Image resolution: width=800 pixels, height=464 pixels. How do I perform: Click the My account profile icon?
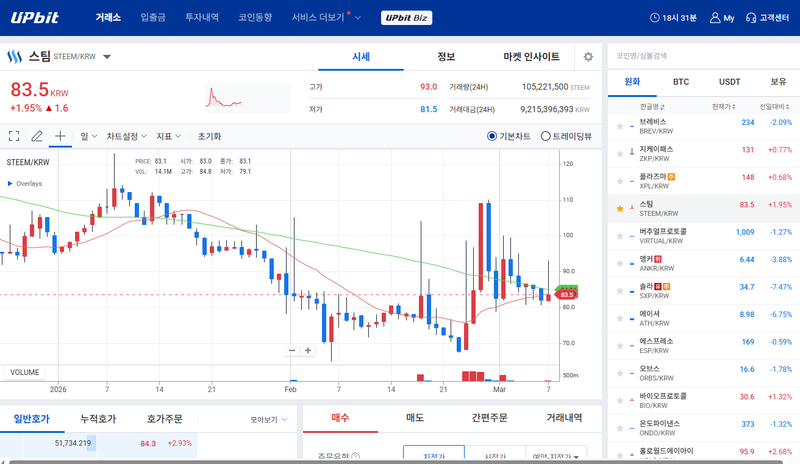tap(722, 18)
